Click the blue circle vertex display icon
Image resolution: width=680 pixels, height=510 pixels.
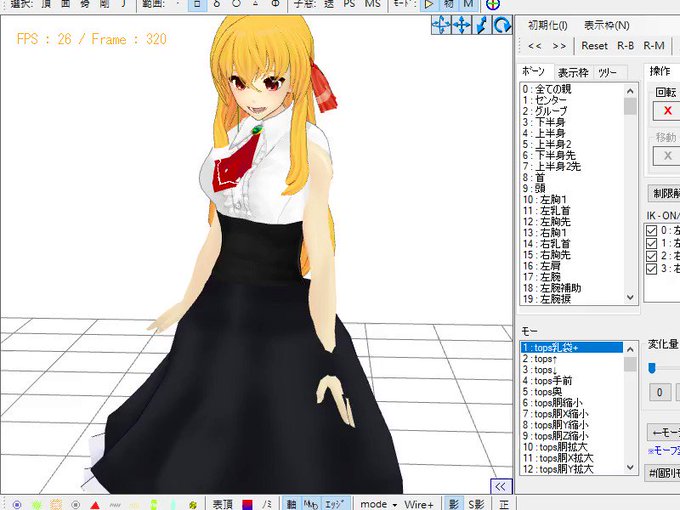pyautogui.click(x=16, y=504)
